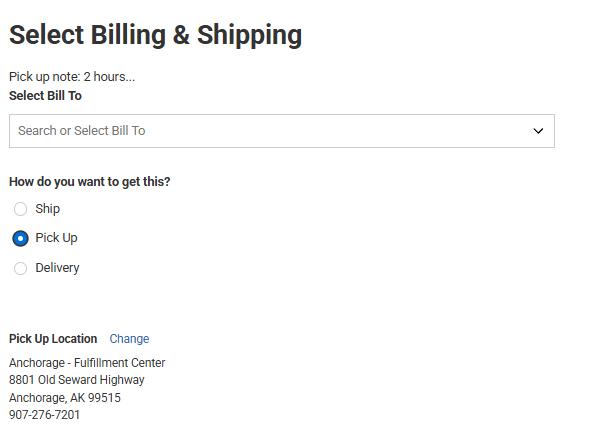Click the "Pick Up" option label text
This screenshot has width=601, height=439.
tap(56, 238)
